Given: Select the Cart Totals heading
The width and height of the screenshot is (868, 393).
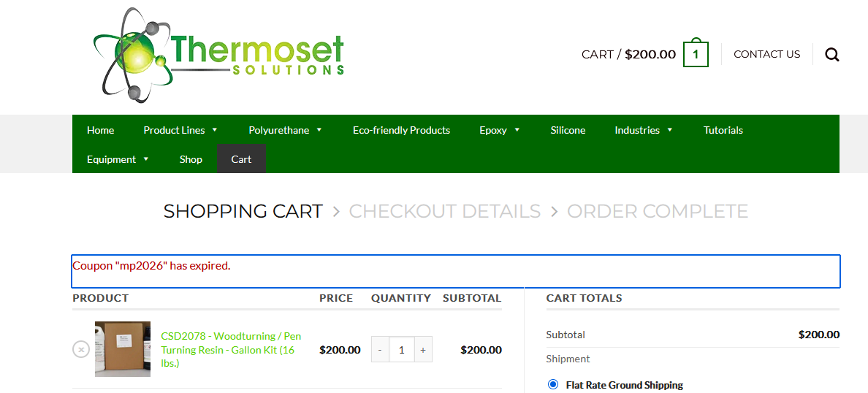Looking at the screenshot, I should pos(584,298).
